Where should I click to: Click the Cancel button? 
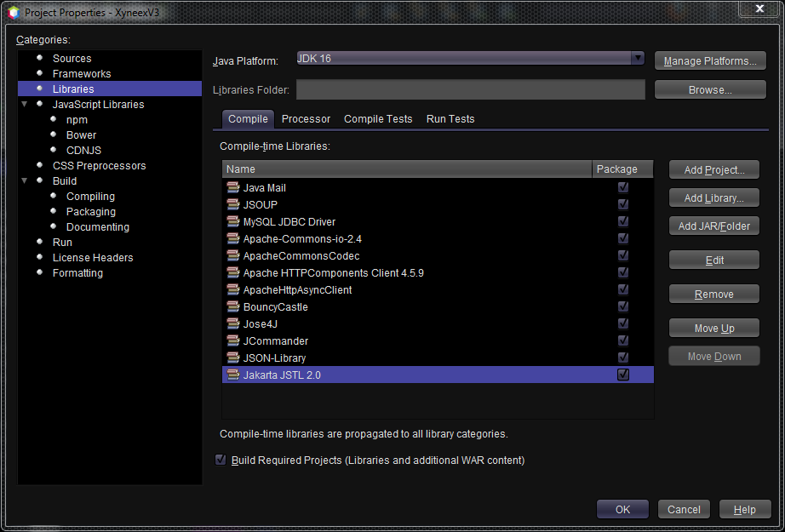(684, 509)
